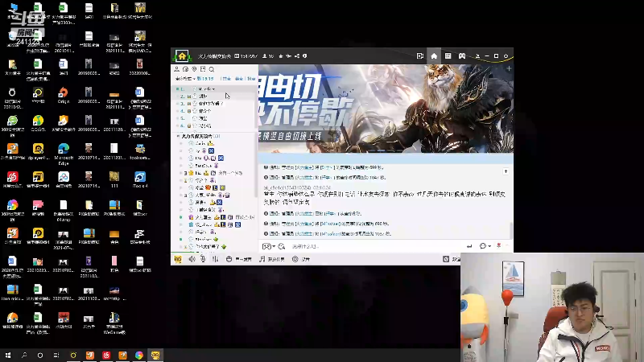
Task: Open the gamepad games tab icon
Action: coord(462,56)
